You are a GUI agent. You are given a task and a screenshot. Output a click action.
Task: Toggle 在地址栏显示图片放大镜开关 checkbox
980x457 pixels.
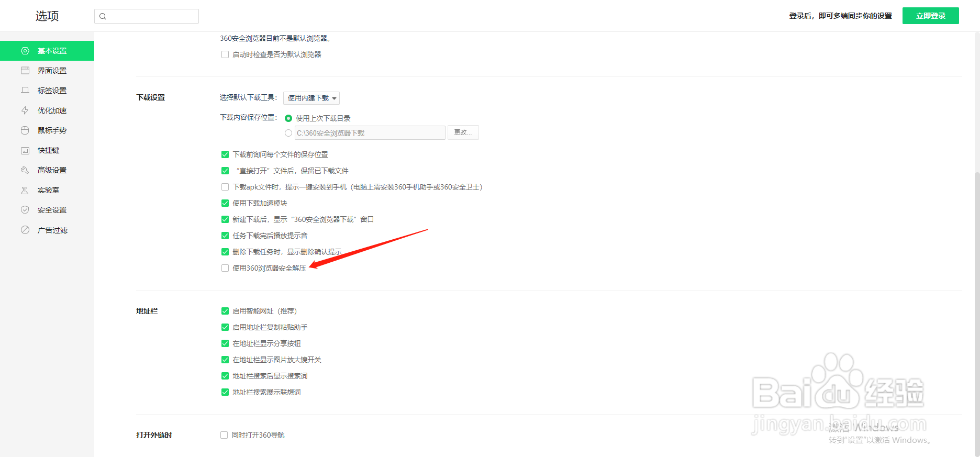click(225, 360)
